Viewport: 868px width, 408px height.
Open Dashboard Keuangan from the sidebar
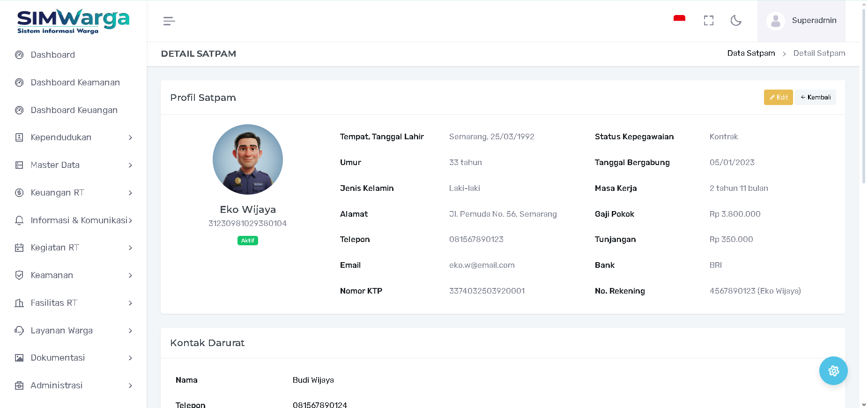point(74,110)
